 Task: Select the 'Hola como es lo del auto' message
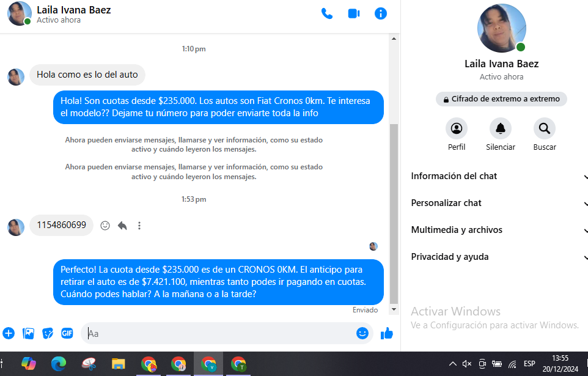click(87, 75)
